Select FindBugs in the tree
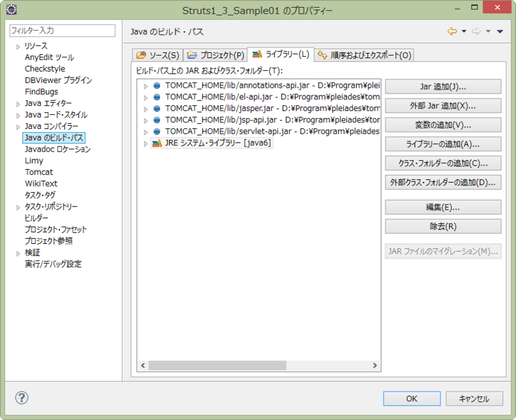The height and width of the screenshot is (420, 516). click(41, 92)
